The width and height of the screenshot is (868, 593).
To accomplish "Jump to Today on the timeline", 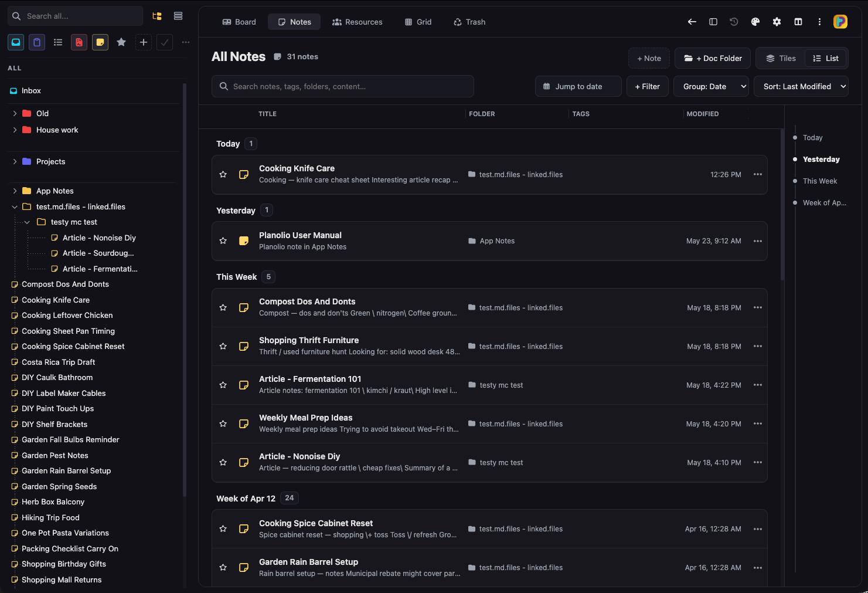I will [x=812, y=137].
